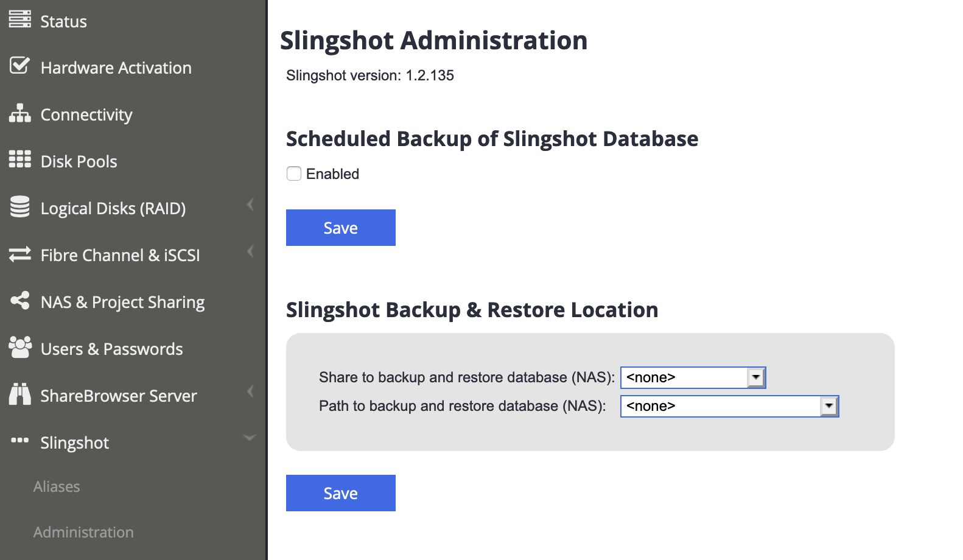This screenshot has width=963, height=560.
Task: Click the Slingshot Backup & Restore Location heading
Action: (x=472, y=310)
